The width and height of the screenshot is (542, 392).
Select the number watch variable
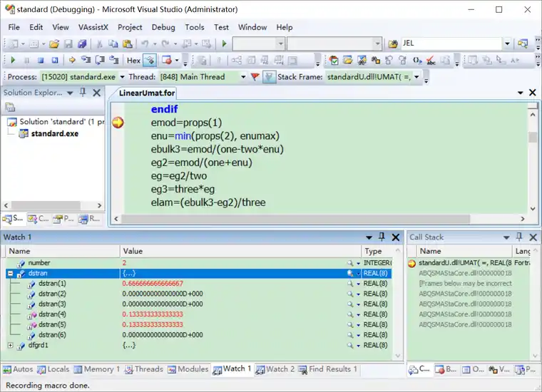39,263
